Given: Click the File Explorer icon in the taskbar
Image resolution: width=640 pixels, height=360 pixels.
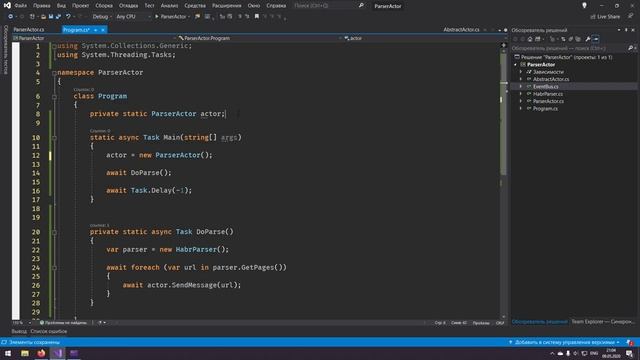Looking at the screenshot, I should (x=25, y=353).
